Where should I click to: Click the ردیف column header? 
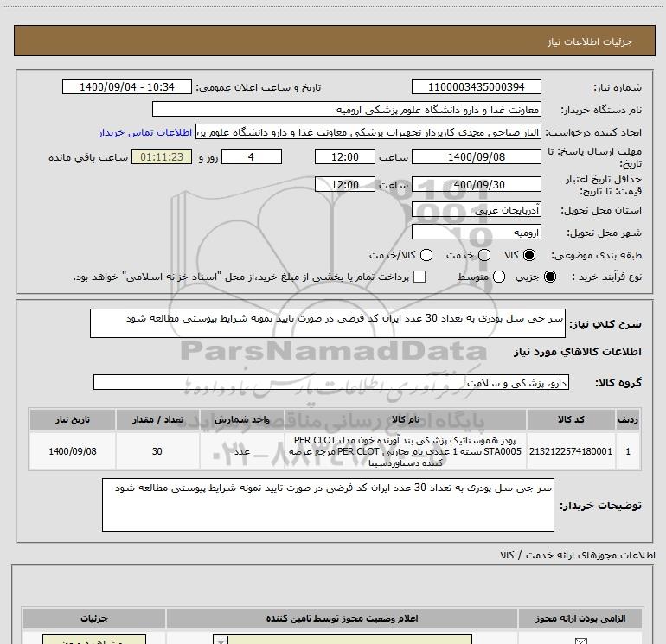click(x=628, y=419)
